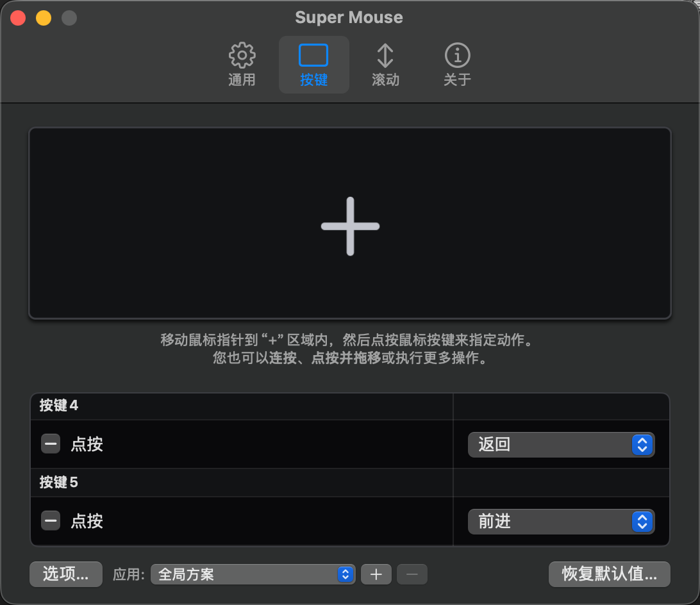Remove the 按键 5 点按 action
The width and height of the screenshot is (700, 605).
(51, 521)
